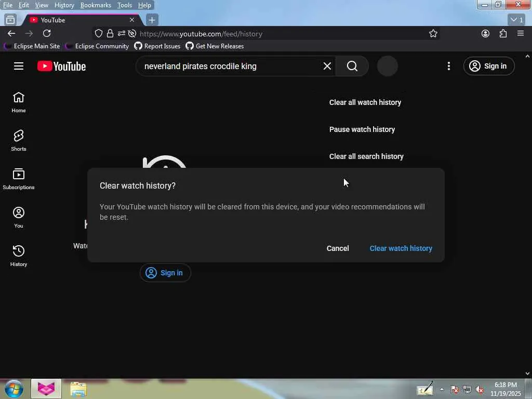The height and width of the screenshot is (399, 532).
Task: Click the round voice search button
Action: pyautogui.click(x=388, y=66)
